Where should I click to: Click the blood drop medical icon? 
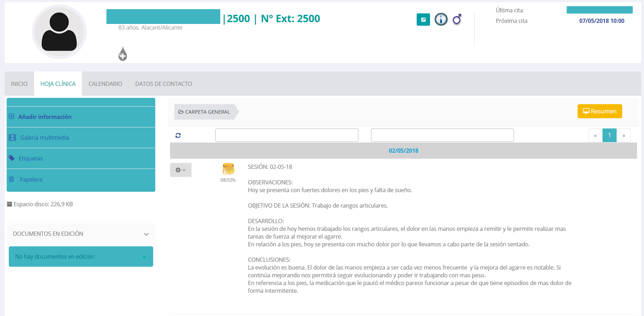coord(123,54)
